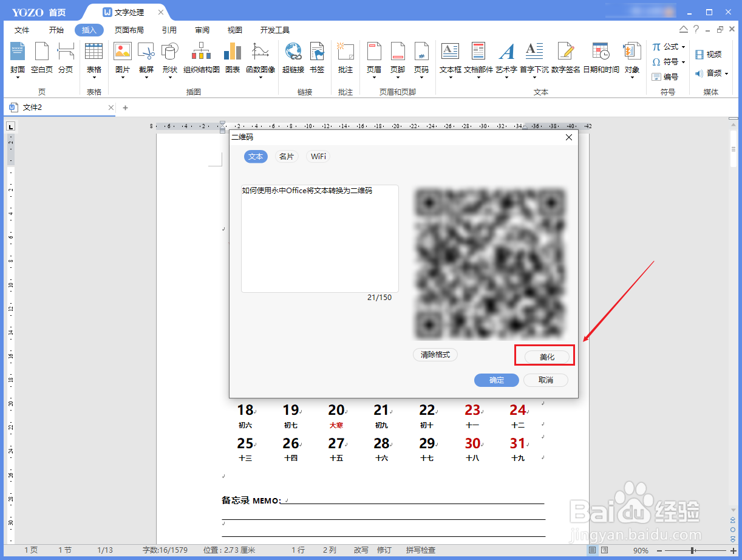Click the QR code preview image
Image resolution: width=742 pixels, height=560 pixels.
tap(491, 264)
